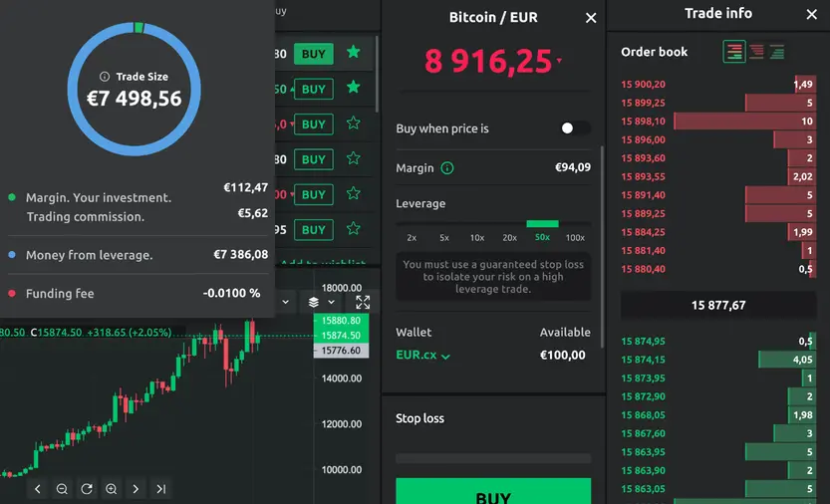The image size is (830, 504).
Task: Click BUY on the first instrument row
Action: [314, 54]
